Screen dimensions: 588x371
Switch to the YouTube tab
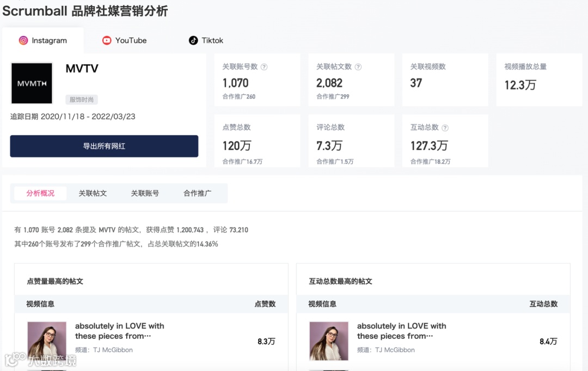coord(125,40)
